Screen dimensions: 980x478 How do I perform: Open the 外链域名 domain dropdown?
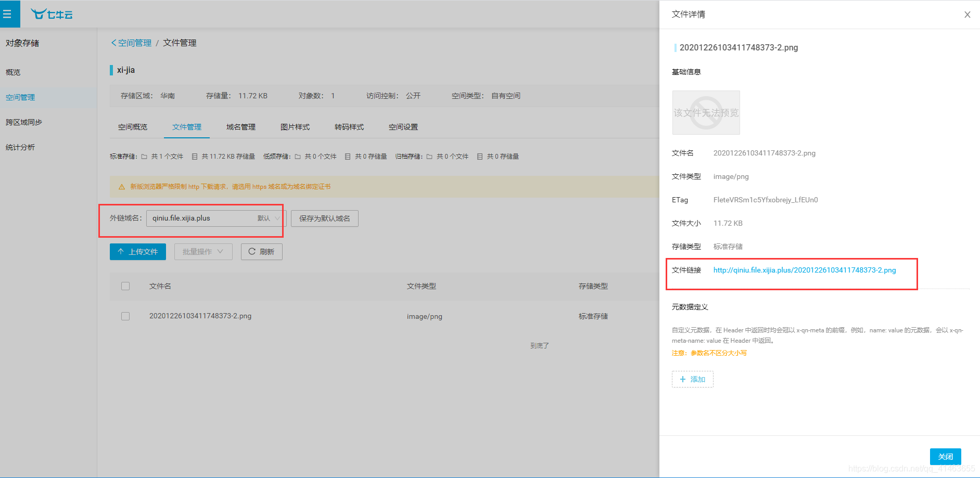click(216, 218)
